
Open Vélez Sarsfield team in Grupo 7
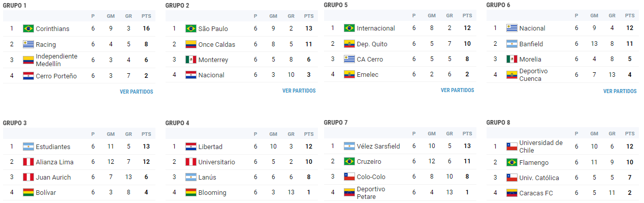click(x=378, y=146)
